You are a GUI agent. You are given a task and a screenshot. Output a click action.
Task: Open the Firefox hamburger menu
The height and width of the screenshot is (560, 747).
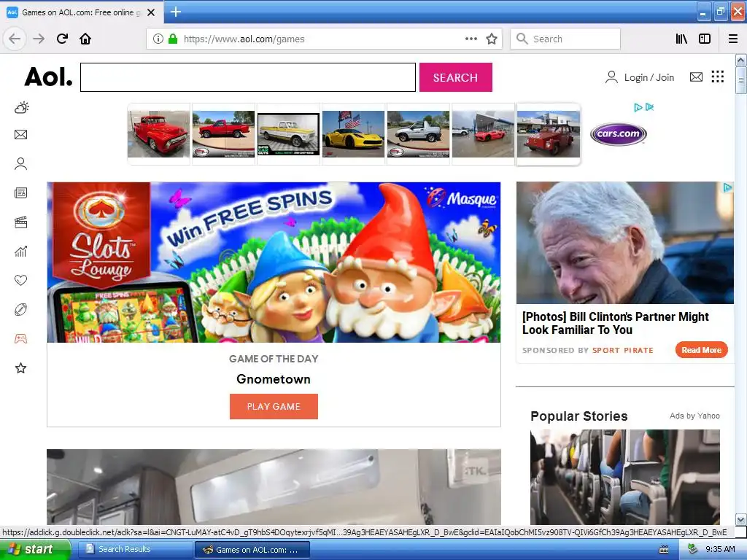732,39
